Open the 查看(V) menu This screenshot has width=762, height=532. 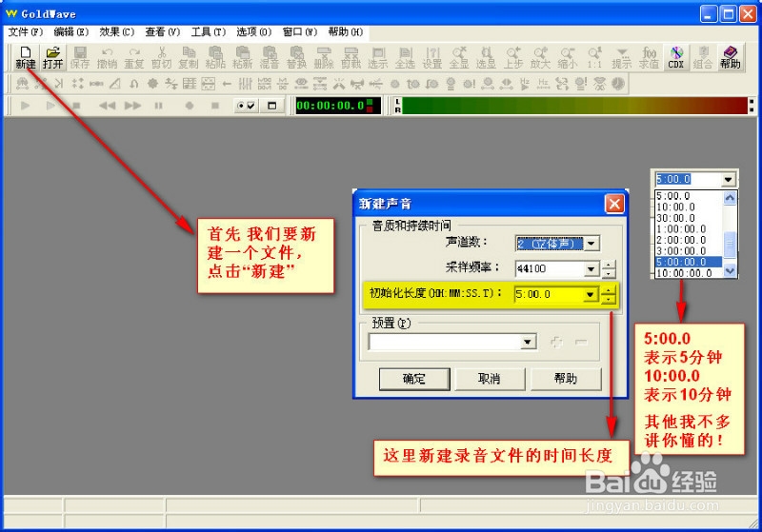tap(162, 32)
